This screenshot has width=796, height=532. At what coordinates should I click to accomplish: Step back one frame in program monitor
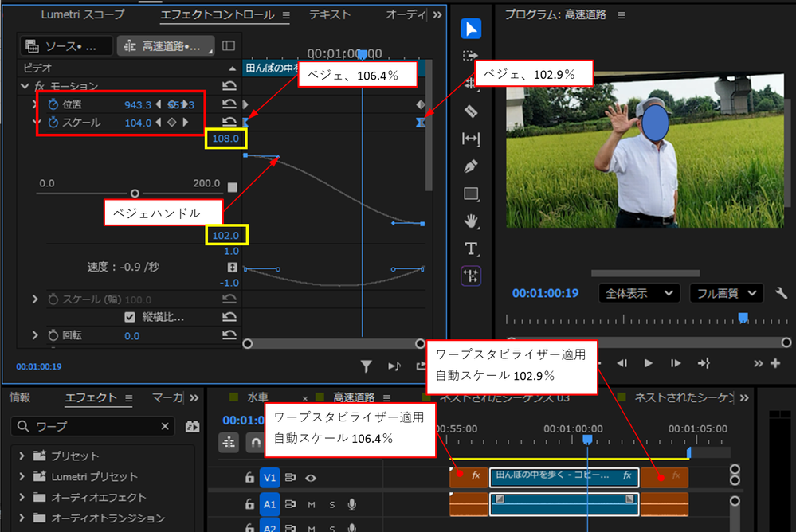pos(622,363)
